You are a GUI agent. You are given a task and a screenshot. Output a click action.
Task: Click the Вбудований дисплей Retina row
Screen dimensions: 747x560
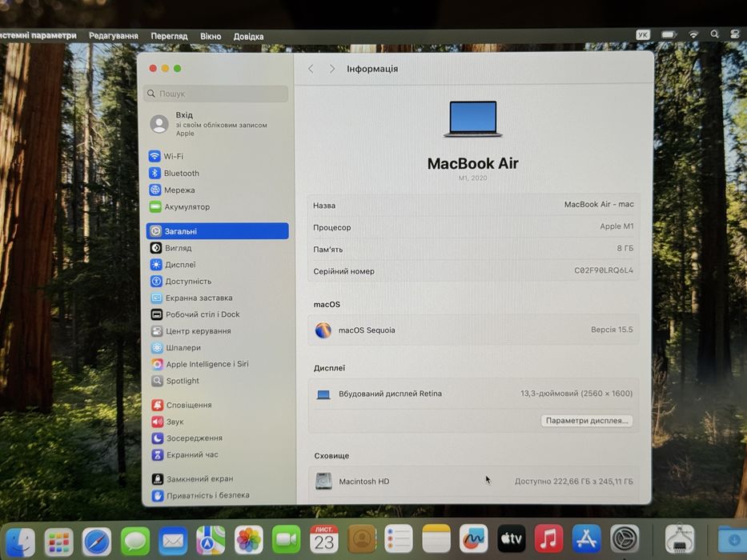tap(473, 394)
